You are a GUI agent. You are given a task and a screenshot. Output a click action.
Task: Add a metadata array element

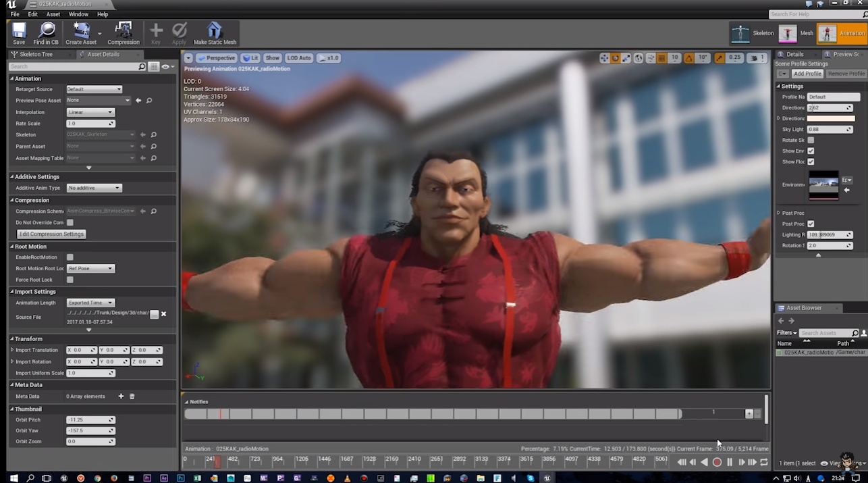[x=121, y=397]
